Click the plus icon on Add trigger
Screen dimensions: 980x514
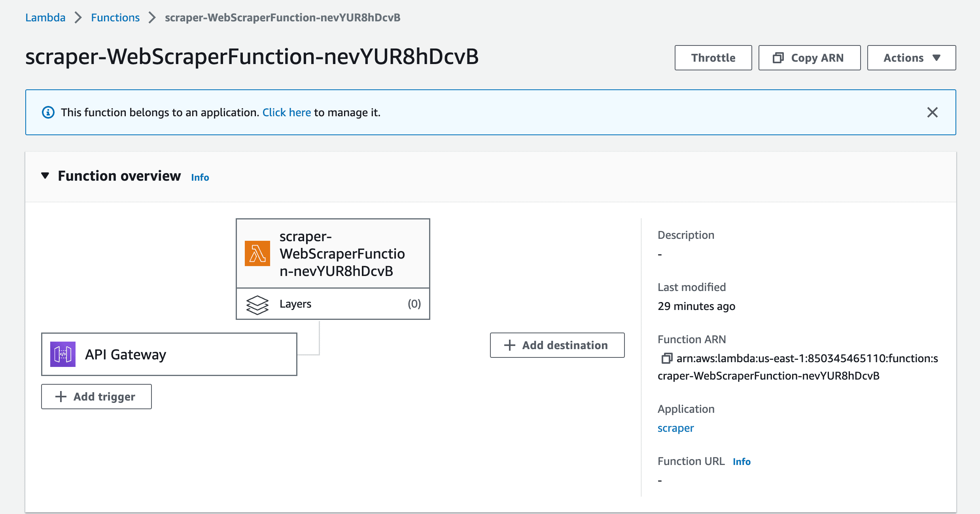point(61,396)
